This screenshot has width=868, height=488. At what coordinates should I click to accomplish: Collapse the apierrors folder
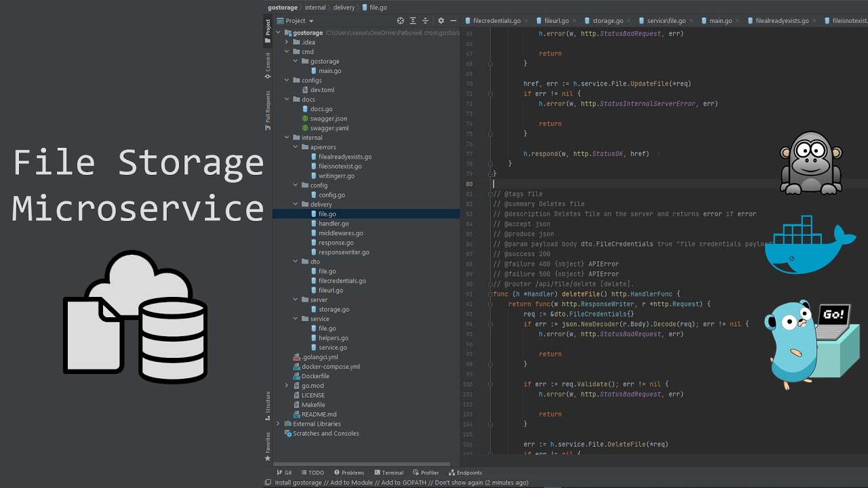click(x=295, y=147)
